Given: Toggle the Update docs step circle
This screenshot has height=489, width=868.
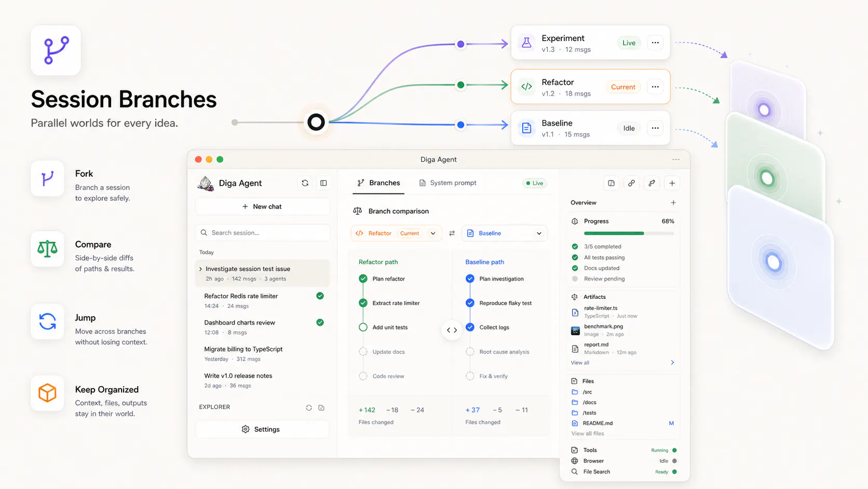Looking at the screenshot, I should click(x=363, y=352).
